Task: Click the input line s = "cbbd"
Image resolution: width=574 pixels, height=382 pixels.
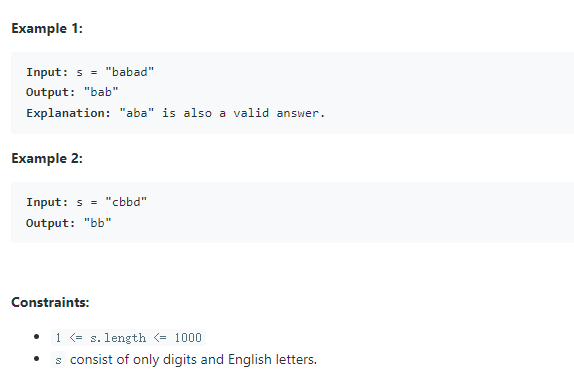Action: click(86, 202)
